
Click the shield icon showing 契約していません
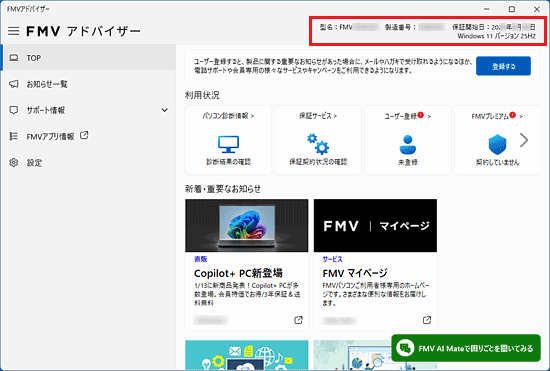pos(497,144)
